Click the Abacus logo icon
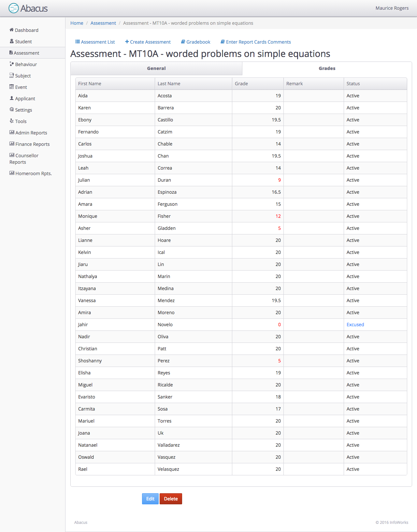The width and height of the screenshot is (417, 532). (14, 8)
